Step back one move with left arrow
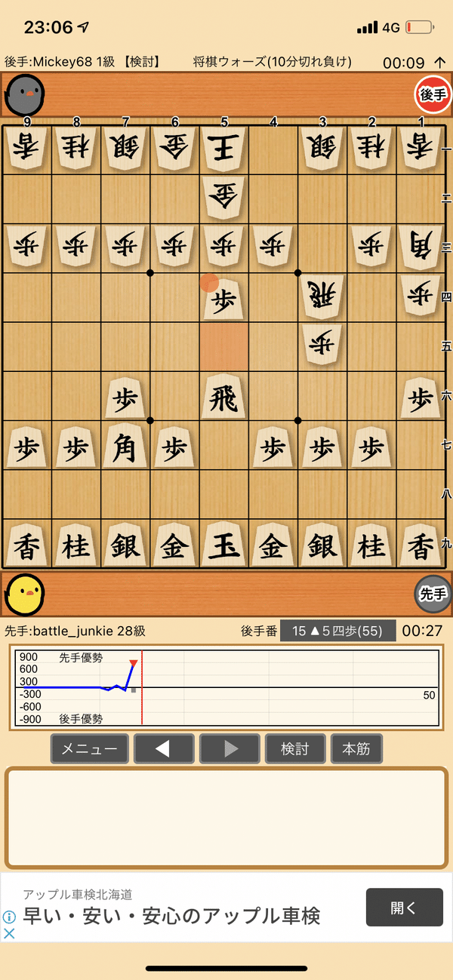 [163, 749]
